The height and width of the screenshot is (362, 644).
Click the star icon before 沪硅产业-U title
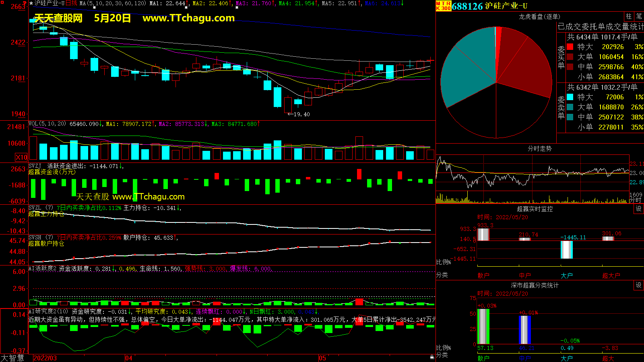click(31, 3)
